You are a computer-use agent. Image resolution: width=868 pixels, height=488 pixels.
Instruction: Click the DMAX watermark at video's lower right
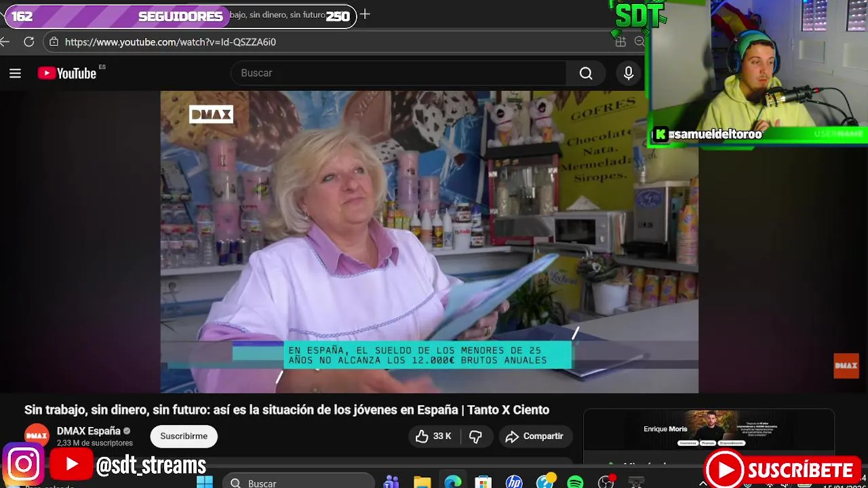tap(846, 366)
